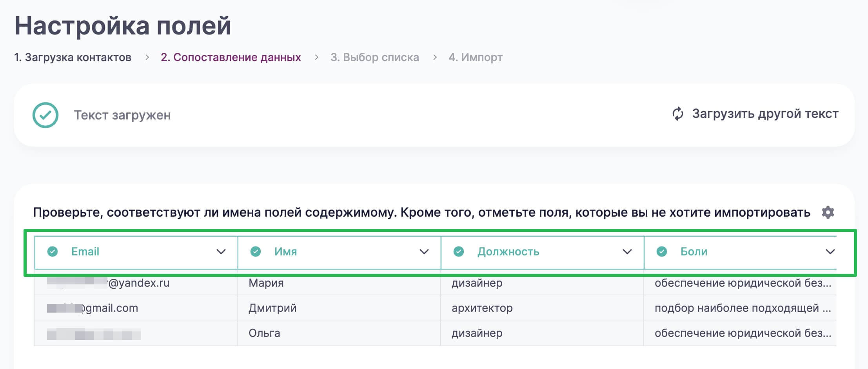The width and height of the screenshot is (868, 369).
Task: Click the name cell Ольга
Action: [x=339, y=333]
